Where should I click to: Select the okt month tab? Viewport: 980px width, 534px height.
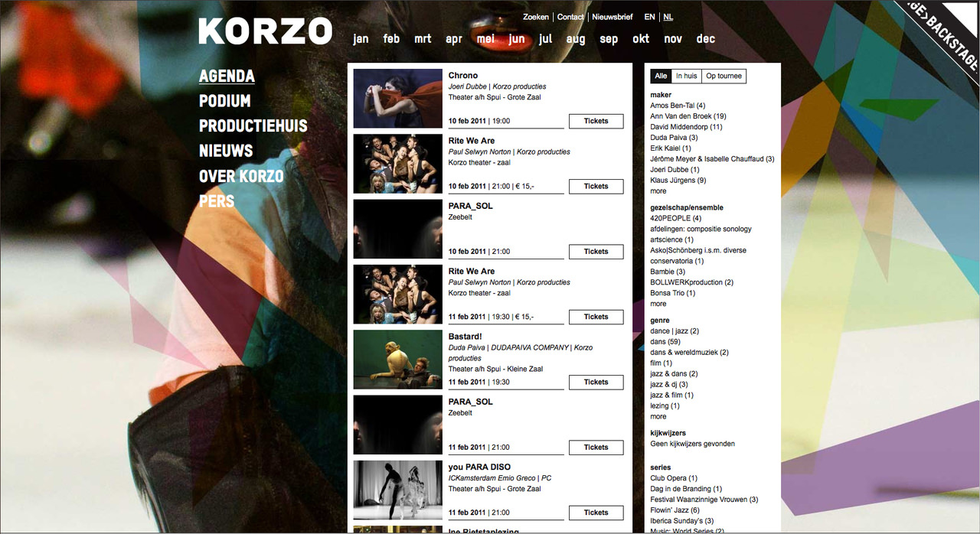641,39
